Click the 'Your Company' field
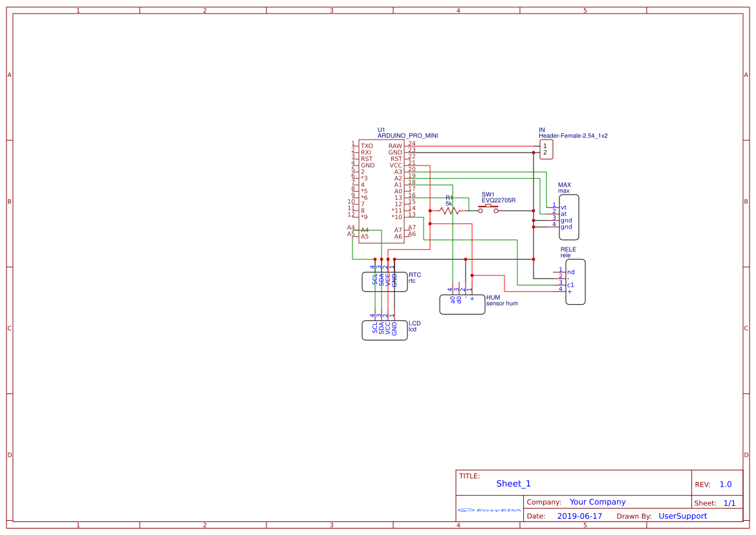Screen dimensions: 756x535 pos(598,502)
